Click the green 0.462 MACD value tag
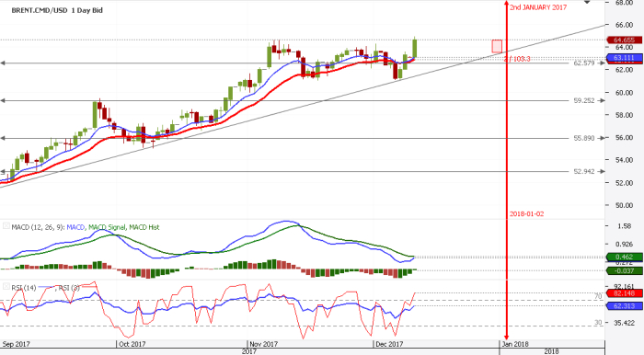This screenshot has height=355, width=644. pos(625,258)
